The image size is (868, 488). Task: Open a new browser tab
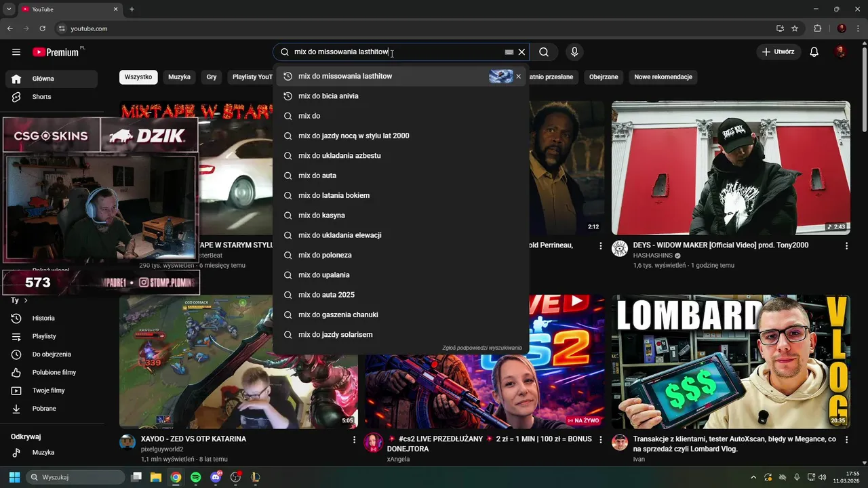click(x=132, y=9)
